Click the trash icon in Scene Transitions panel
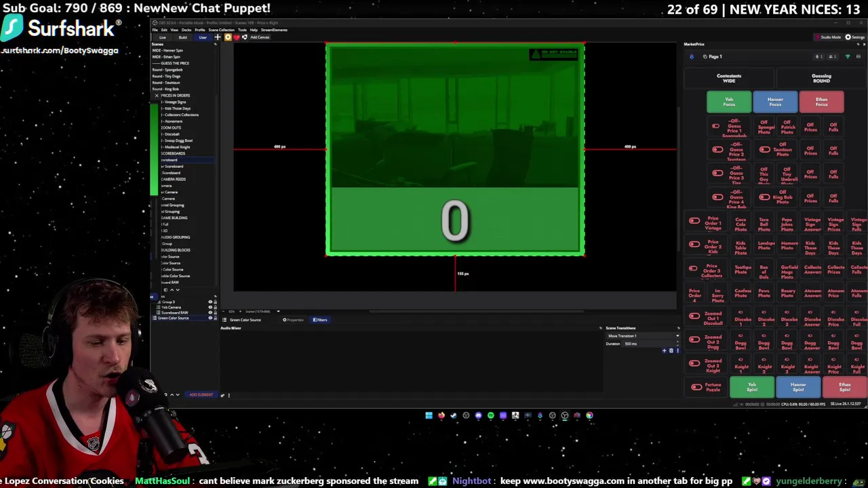Viewport: 868px width, 488px height. point(671,350)
